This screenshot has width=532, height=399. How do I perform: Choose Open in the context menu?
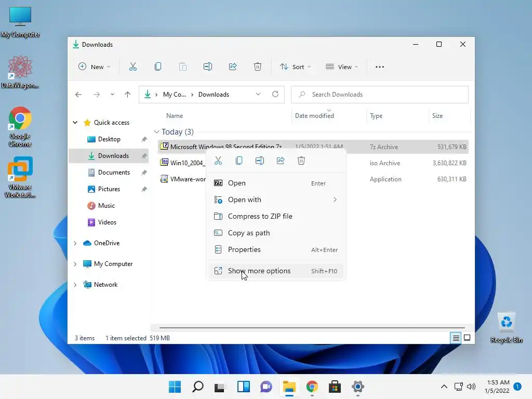coord(276,183)
